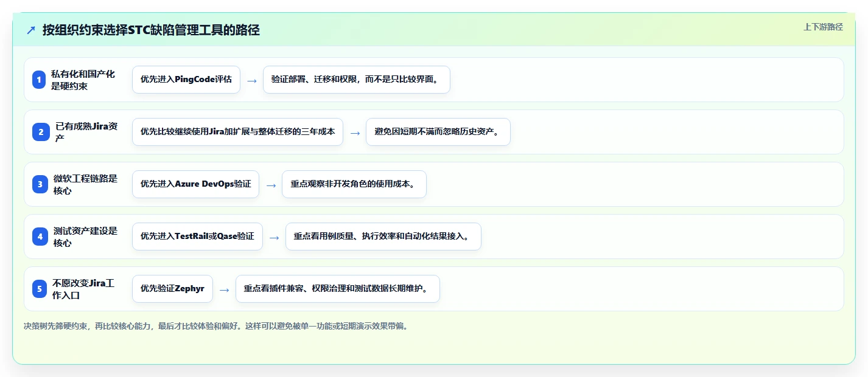Click the 私有化和国产化是硬约束 label
The image size is (868, 377).
83,80
